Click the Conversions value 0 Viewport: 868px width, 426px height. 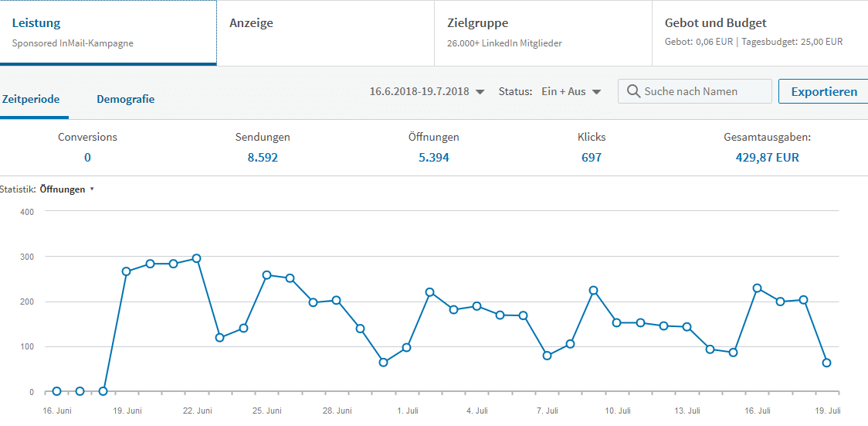click(x=87, y=158)
